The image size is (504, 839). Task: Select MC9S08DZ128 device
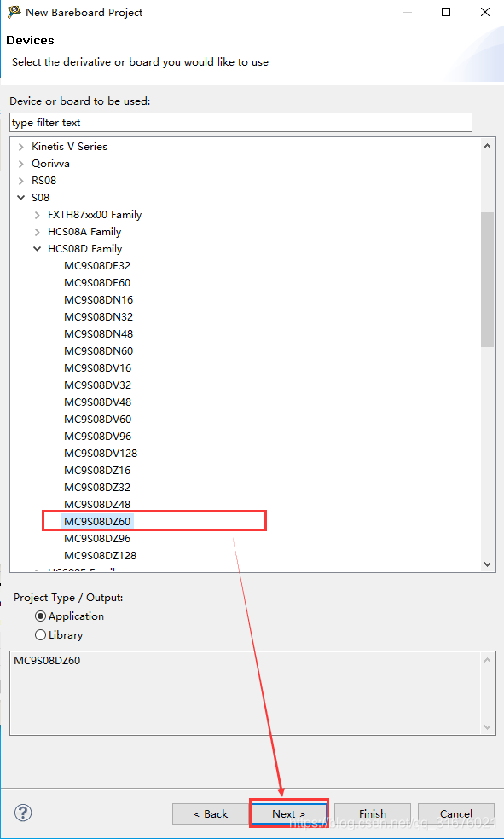(101, 557)
